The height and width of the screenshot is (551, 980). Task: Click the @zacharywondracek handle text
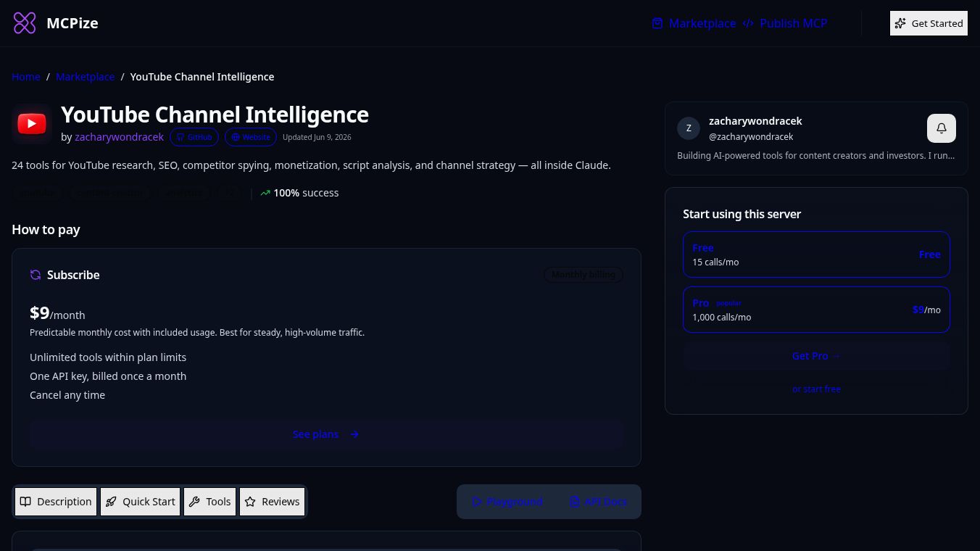pos(751,137)
